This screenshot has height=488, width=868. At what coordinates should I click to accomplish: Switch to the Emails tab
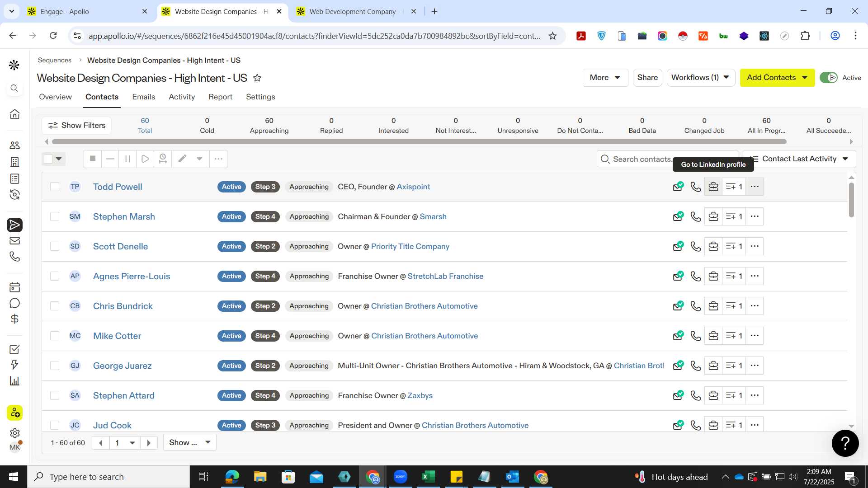143,97
